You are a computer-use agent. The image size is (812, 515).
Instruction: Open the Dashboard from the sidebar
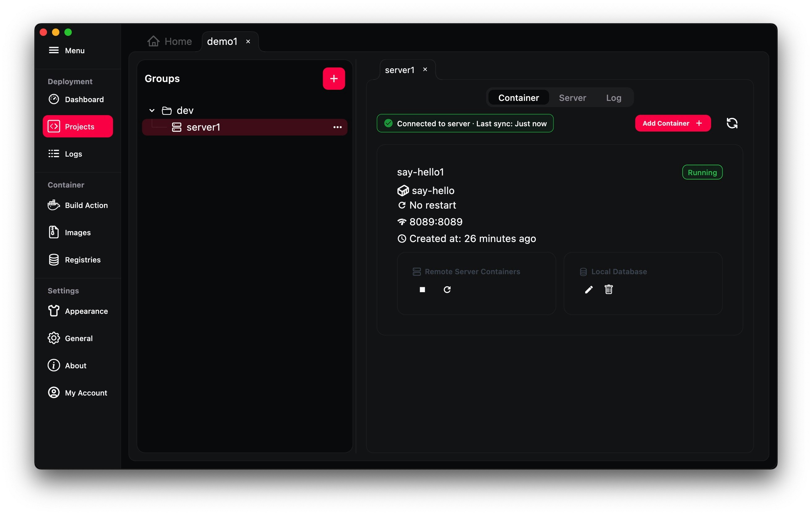(84, 99)
